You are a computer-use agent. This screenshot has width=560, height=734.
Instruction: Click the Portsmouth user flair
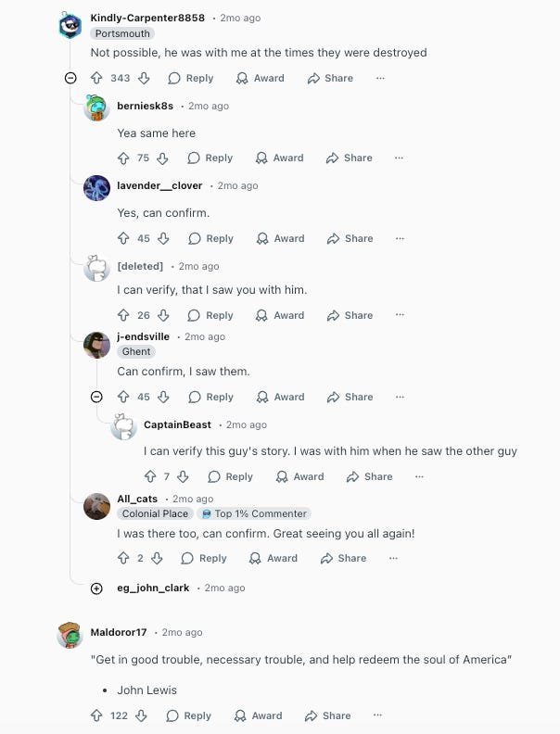click(x=121, y=33)
